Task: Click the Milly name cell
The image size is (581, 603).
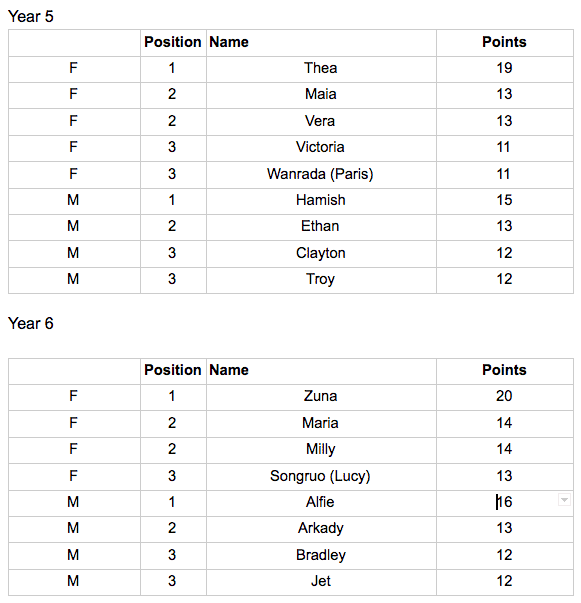Action: (x=321, y=450)
